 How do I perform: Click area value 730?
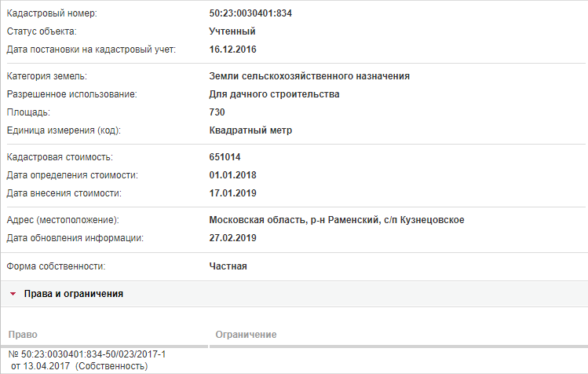pos(217,112)
